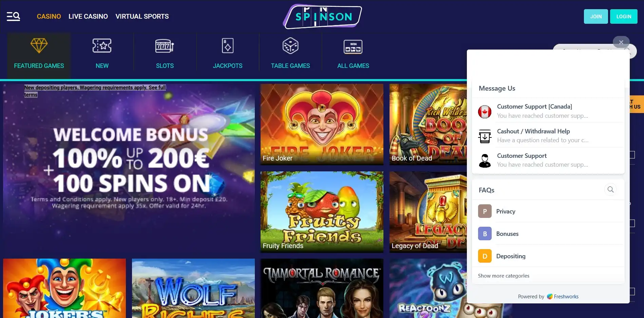Show more FAQ categories
The width and height of the screenshot is (644, 318).
[504, 276]
